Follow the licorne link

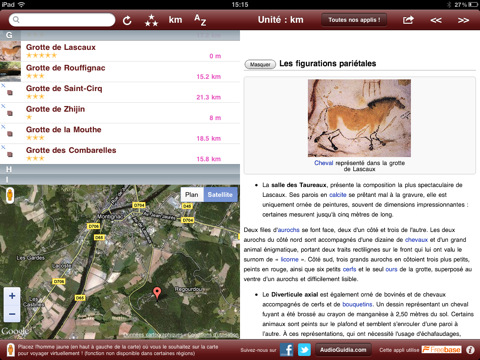(x=289, y=259)
